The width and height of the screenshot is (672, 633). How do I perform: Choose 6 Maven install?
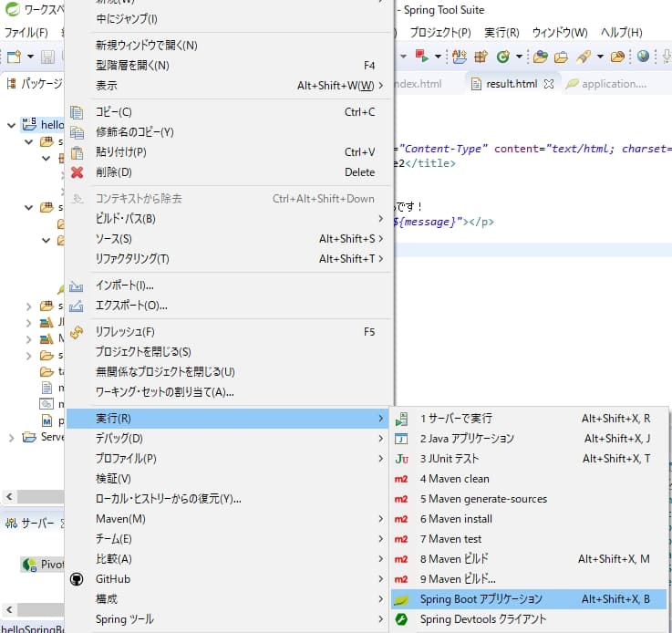(529, 519)
